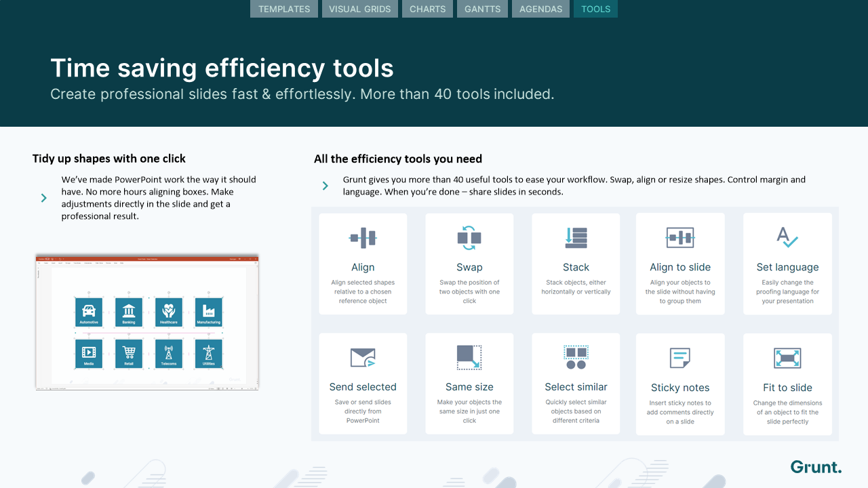Select the Media tile in the screenshot

click(89, 353)
